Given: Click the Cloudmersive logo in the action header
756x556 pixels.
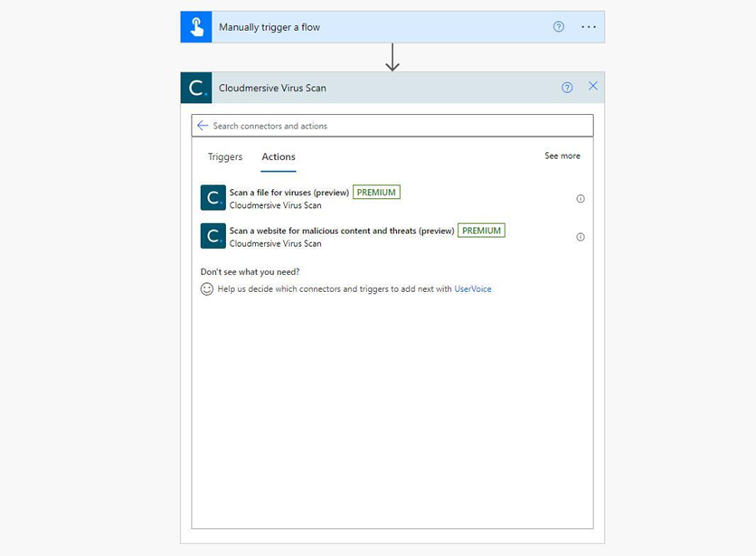Looking at the screenshot, I should 196,88.
